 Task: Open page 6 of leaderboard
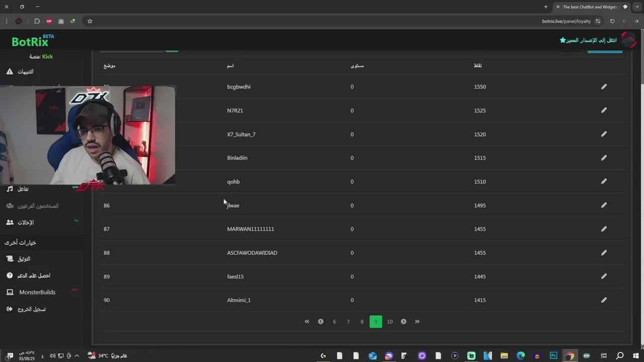click(334, 322)
